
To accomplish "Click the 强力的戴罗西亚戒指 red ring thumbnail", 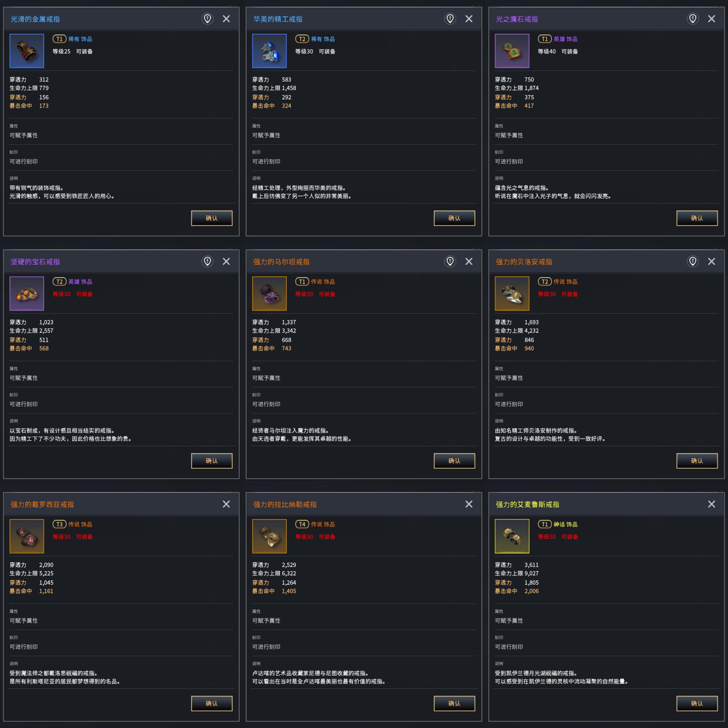I will [27, 536].
